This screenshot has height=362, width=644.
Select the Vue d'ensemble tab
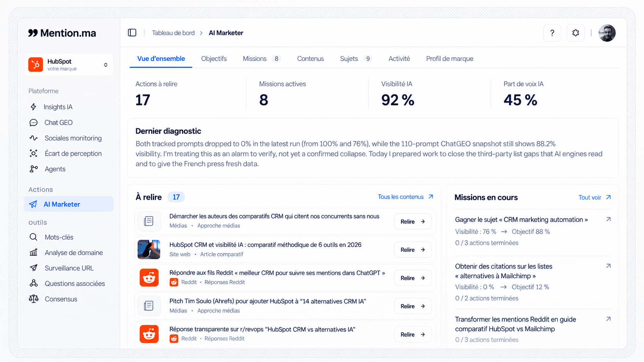click(161, 58)
